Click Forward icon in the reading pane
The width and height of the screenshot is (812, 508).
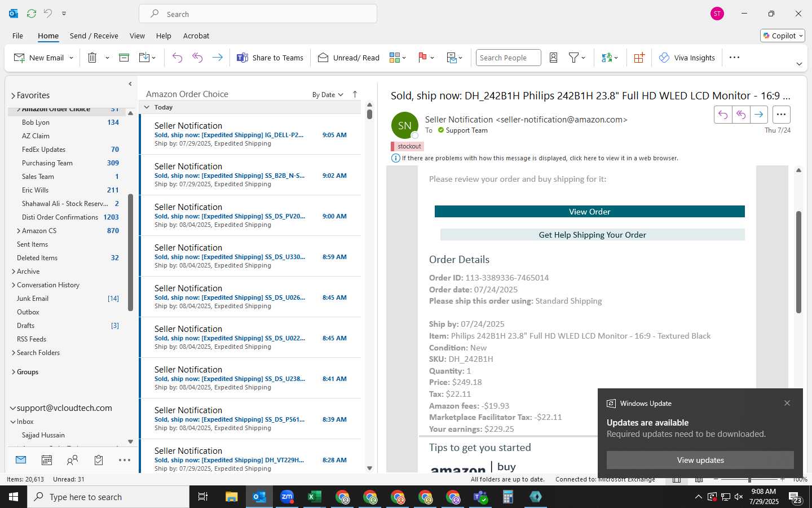(x=759, y=115)
